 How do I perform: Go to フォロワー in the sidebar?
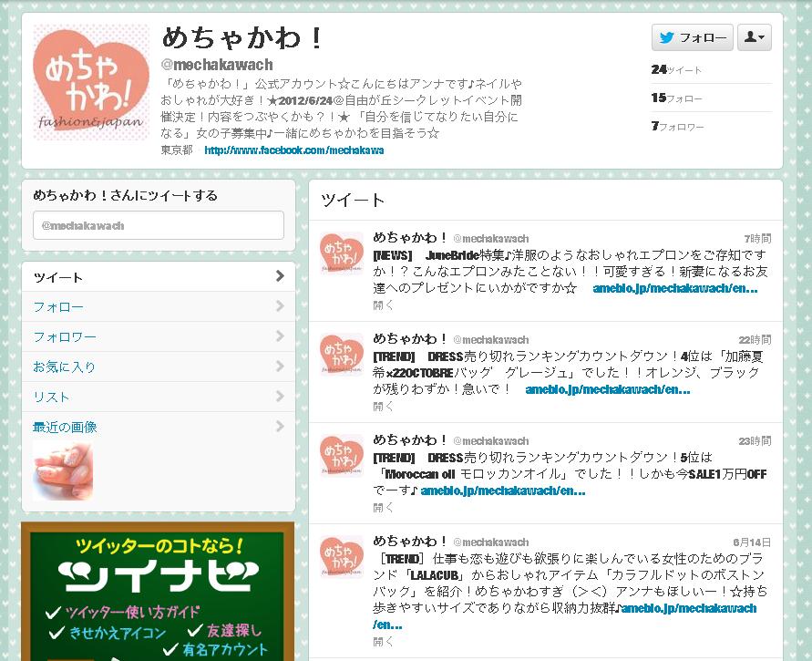click(x=158, y=337)
